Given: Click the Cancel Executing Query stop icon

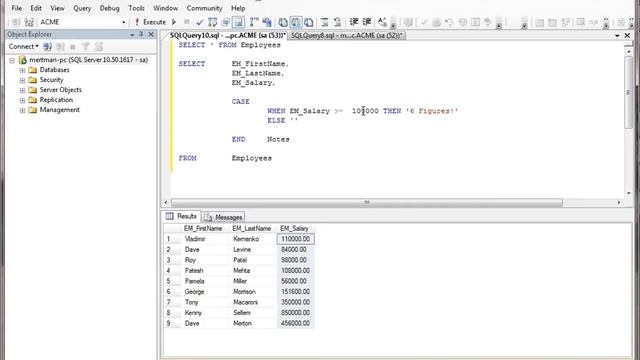Looking at the screenshot, I should (187, 22).
